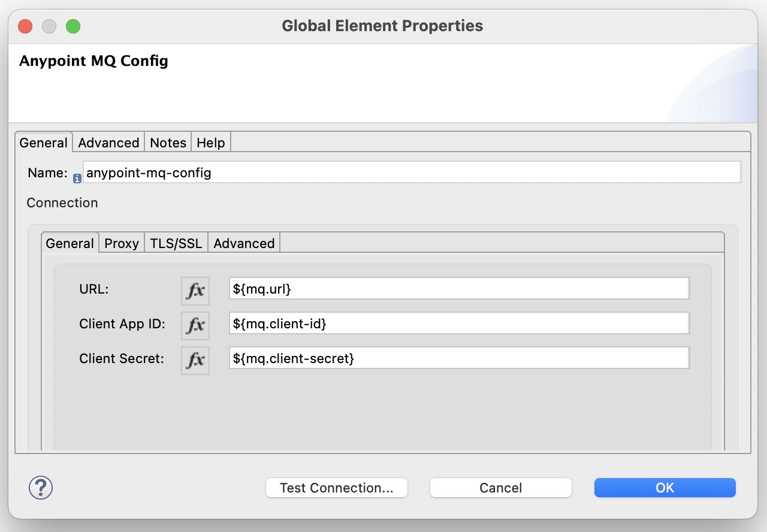Switch to the outer Advanced tab
Viewport: 767px width, 532px height.
coord(108,143)
